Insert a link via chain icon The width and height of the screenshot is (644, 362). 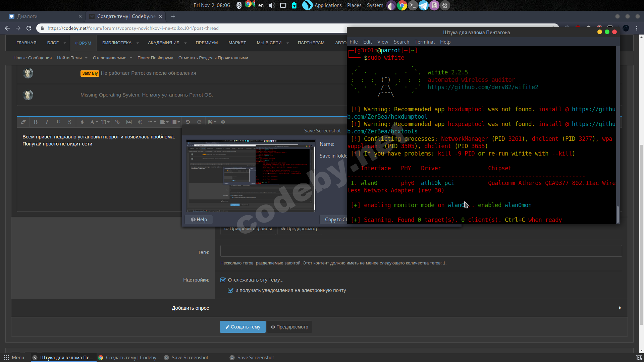coord(117,122)
